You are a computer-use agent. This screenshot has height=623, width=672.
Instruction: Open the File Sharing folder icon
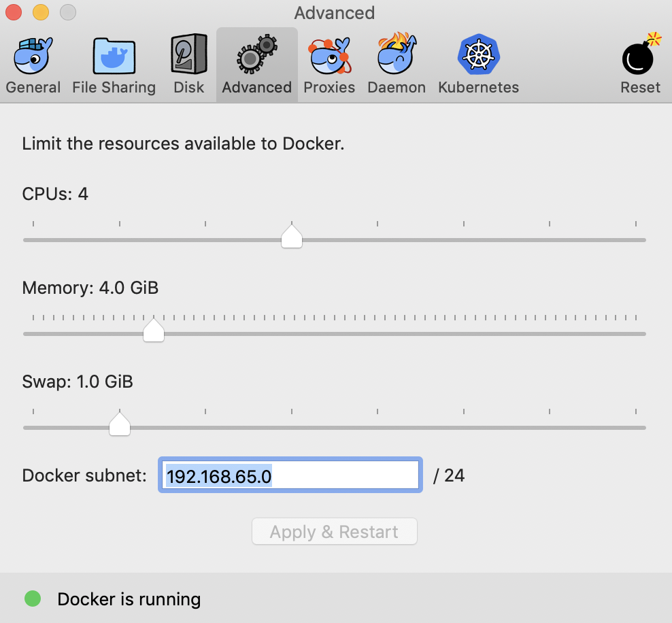[x=114, y=56]
